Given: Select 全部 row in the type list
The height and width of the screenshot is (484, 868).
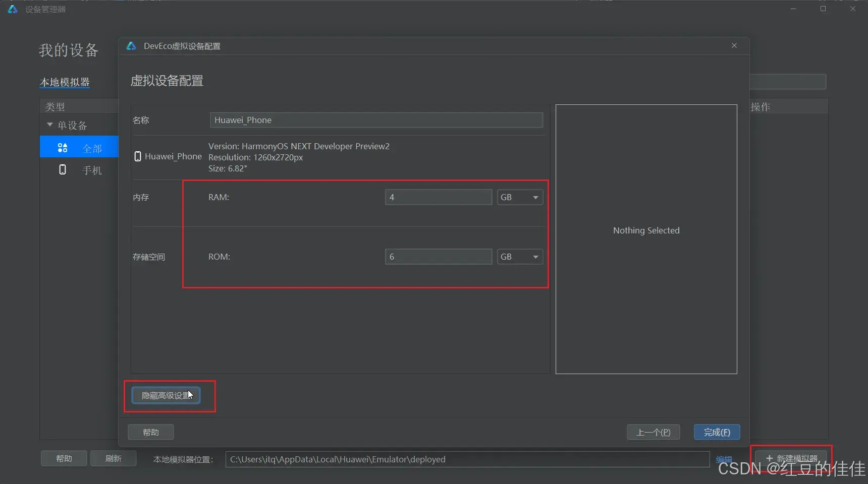Looking at the screenshot, I should pos(79,147).
